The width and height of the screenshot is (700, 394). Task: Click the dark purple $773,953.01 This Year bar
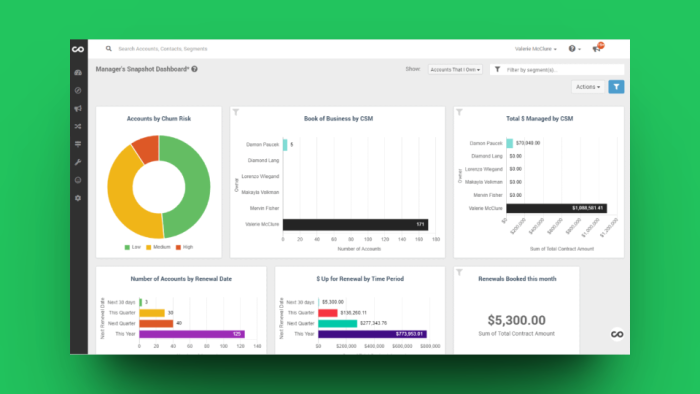pos(372,334)
